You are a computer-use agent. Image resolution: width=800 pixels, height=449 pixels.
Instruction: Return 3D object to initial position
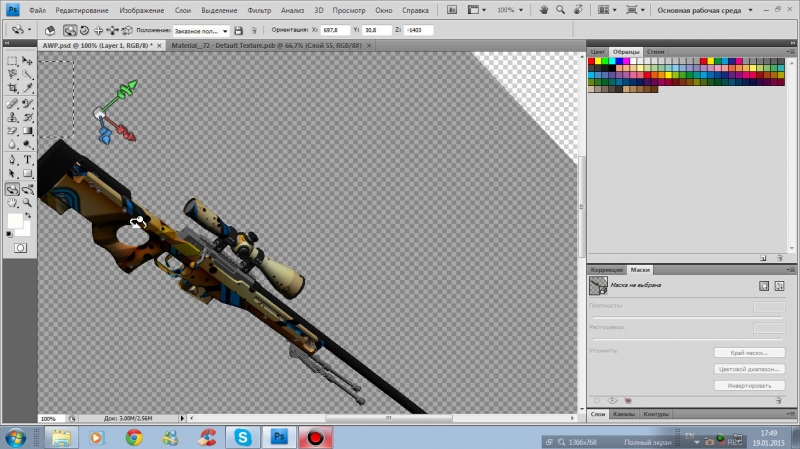[x=49, y=31]
